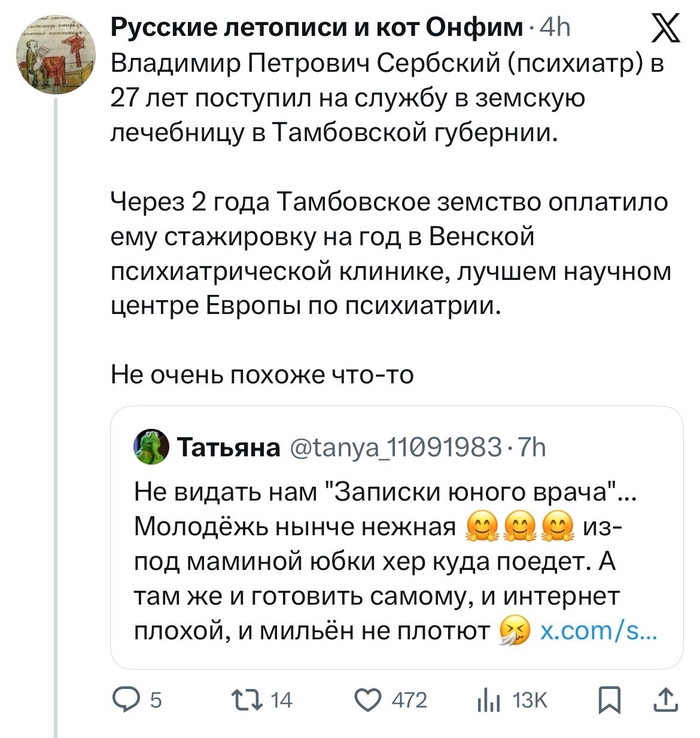700x738 pixels.
Task: Open profile name Русские летописи и кот Онфим
Action: pyautogui.click(x=316, y=29)
